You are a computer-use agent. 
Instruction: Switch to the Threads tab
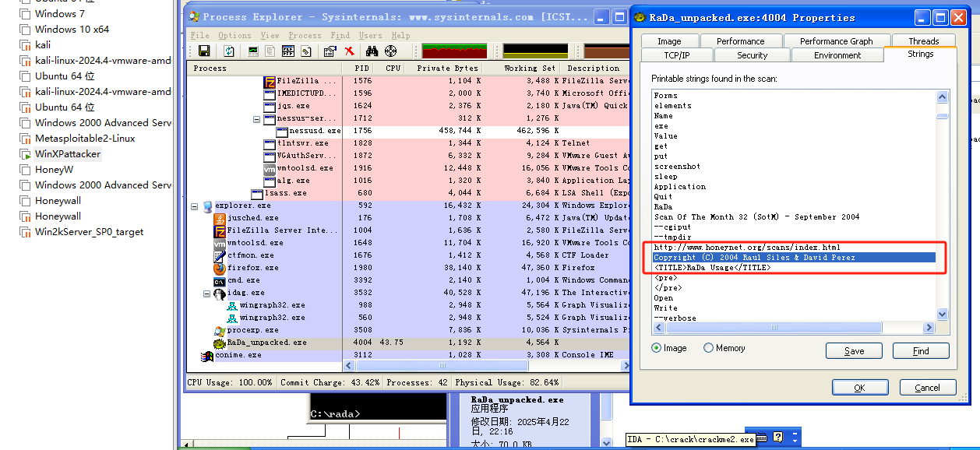(x=924, y=41)
